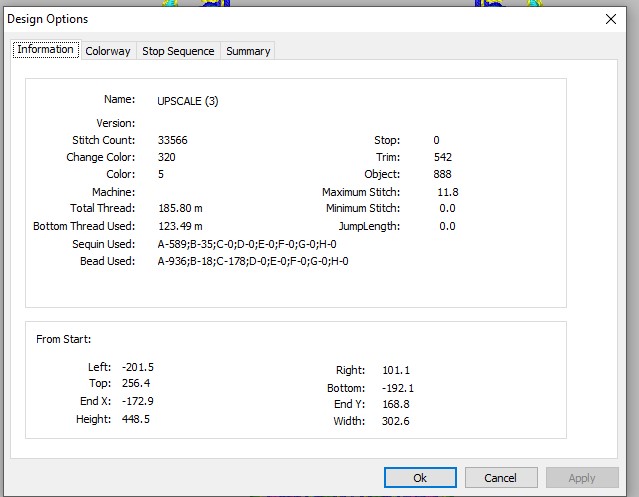639x497 pixels.
Task: Click the Sequin Used value string
Action: [x=247, y=244]
